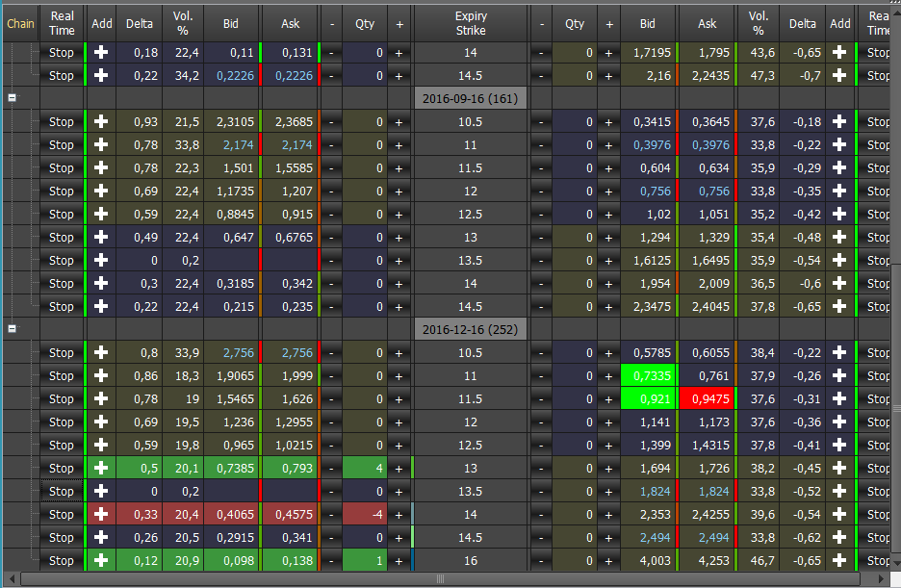Screen dimensions: 901x588
Task: Add the put with delta -0,7 at top 14.5 strike
Action: [x=839, y=75]
